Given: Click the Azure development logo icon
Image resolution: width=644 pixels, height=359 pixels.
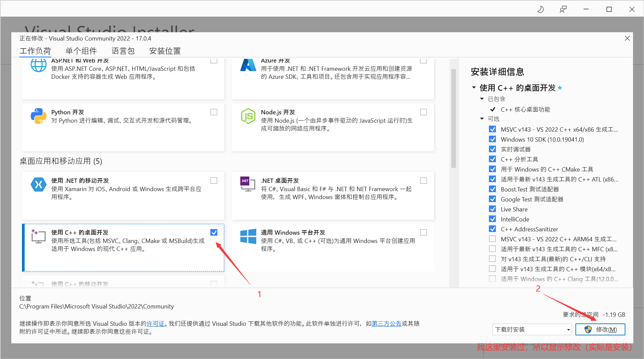Looking at the screenshot, I should (x=248, y=65).
